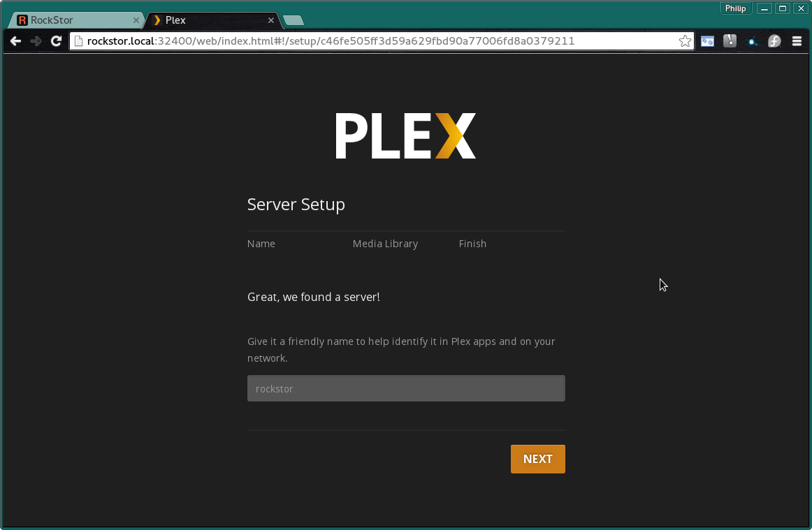Click the 'Great, we found a server!' text
Screen dimensions: 812x530
click(x=313, y=297)
